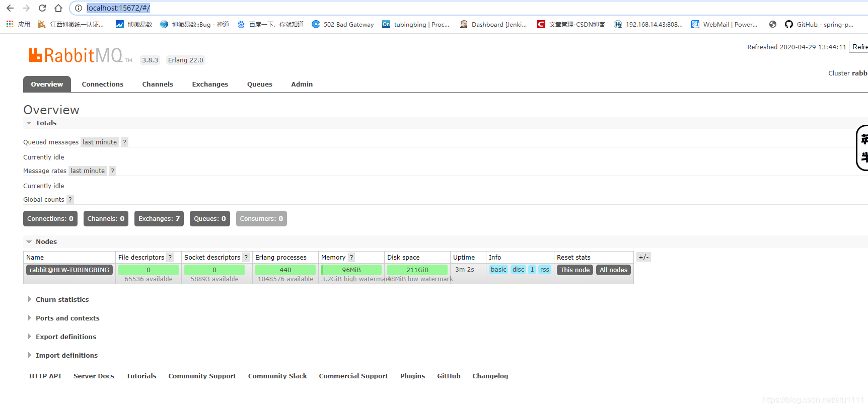Click the Queues: 0 count button
The height and width of the screenshot is (409, 868).
pyautogui.click(x=210, y=219)
